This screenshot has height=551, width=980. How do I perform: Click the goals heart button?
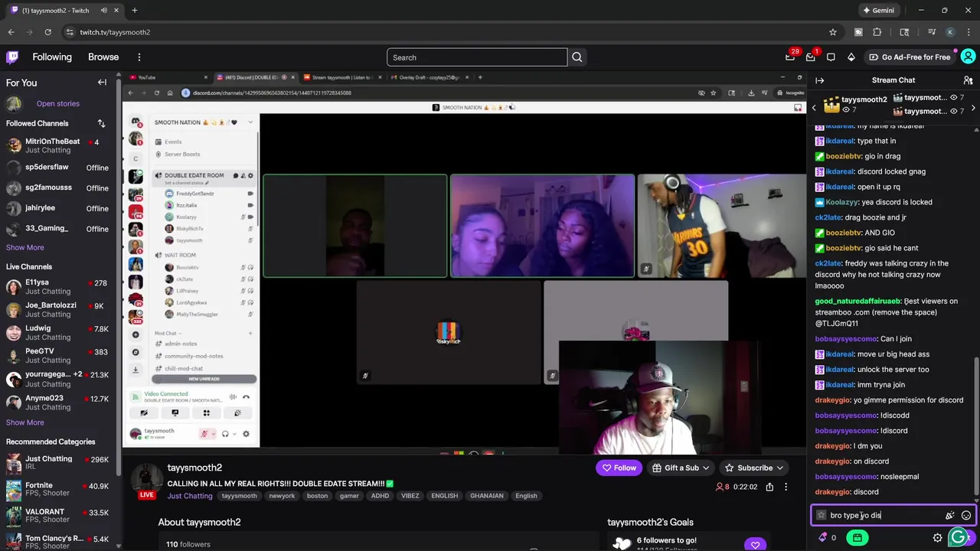[x=755, y=545]
